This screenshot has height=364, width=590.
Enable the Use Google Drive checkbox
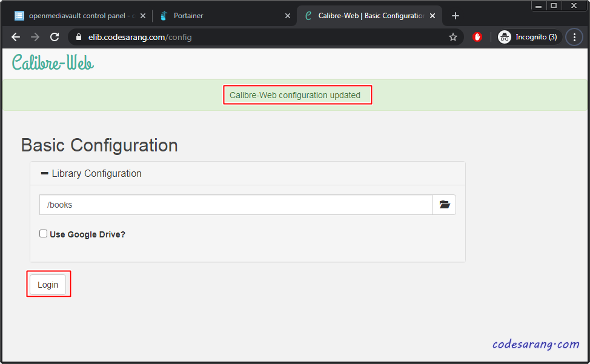tap(43, 234)
